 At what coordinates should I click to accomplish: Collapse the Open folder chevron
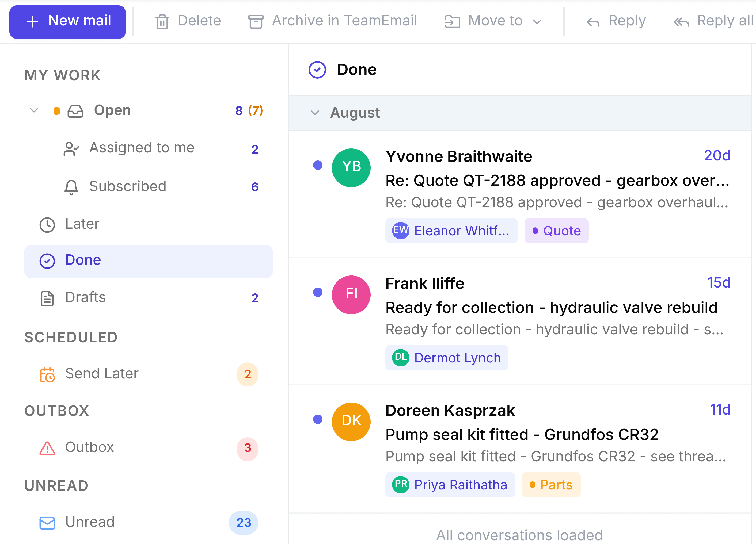34,110
